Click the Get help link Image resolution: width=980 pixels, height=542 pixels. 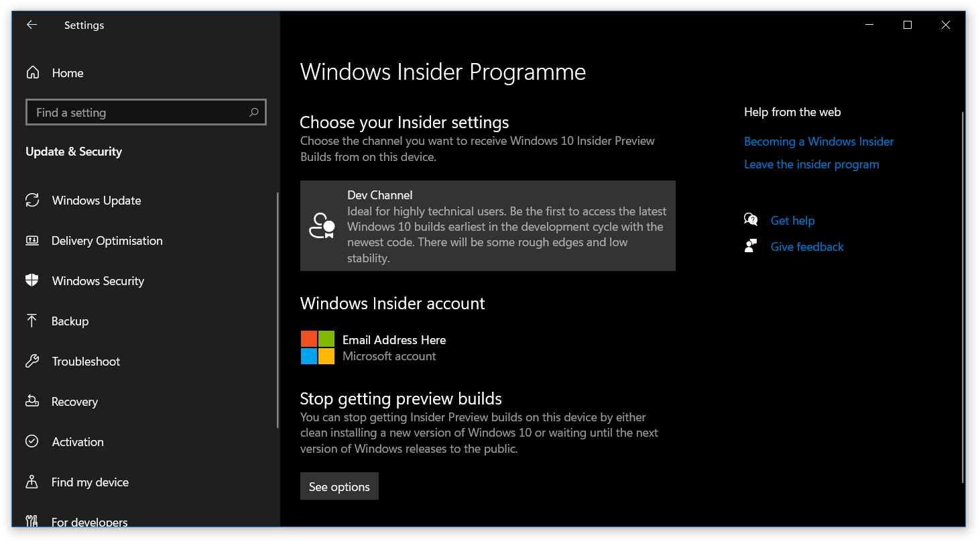792,221
